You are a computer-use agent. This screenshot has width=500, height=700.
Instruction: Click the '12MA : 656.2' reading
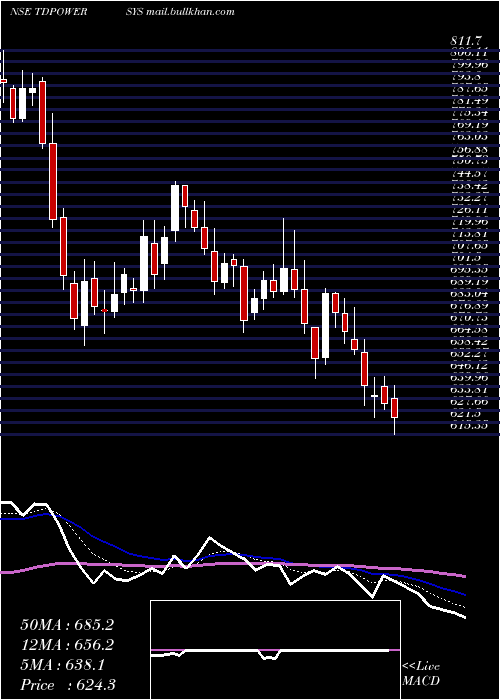tap(67, 644)
